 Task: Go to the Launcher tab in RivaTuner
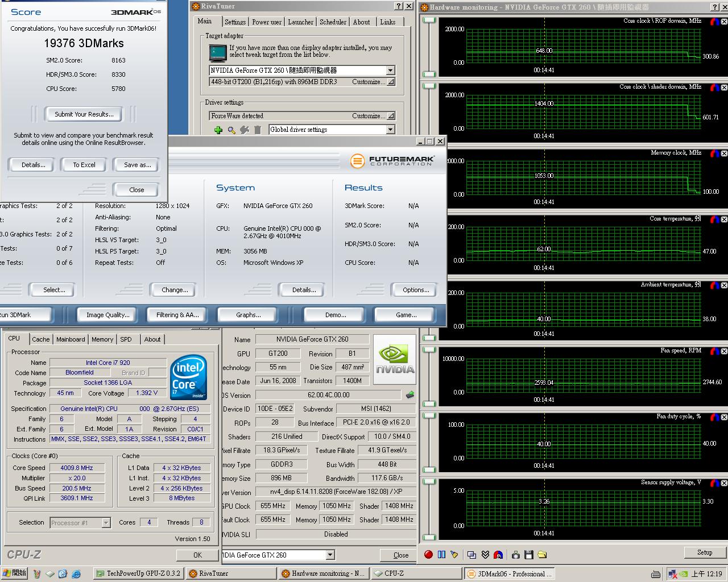pyautogui.click(x=300, y=22)
